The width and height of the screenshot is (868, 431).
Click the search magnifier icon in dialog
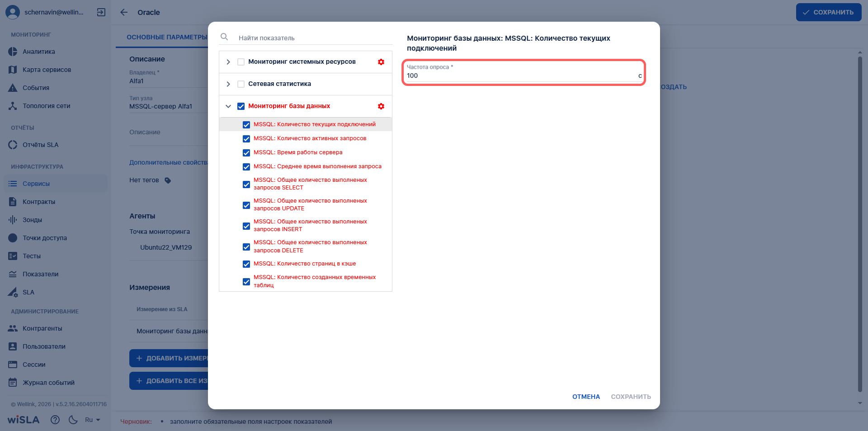click(x=224, y=37)
